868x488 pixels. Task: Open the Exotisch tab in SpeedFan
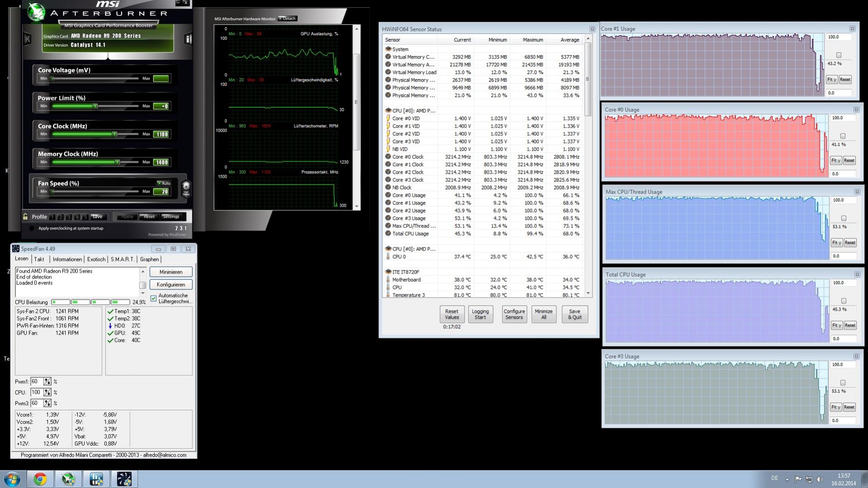tap(96, 260)
